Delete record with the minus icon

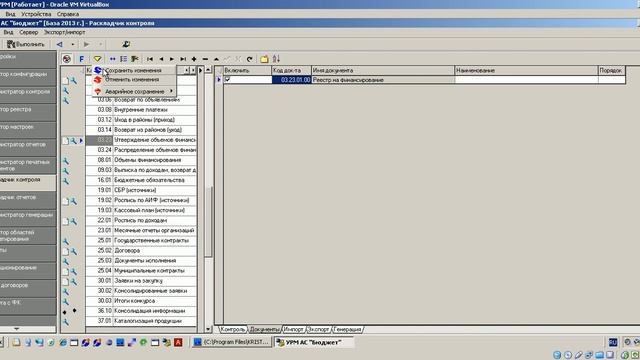[x=205, y=59]
